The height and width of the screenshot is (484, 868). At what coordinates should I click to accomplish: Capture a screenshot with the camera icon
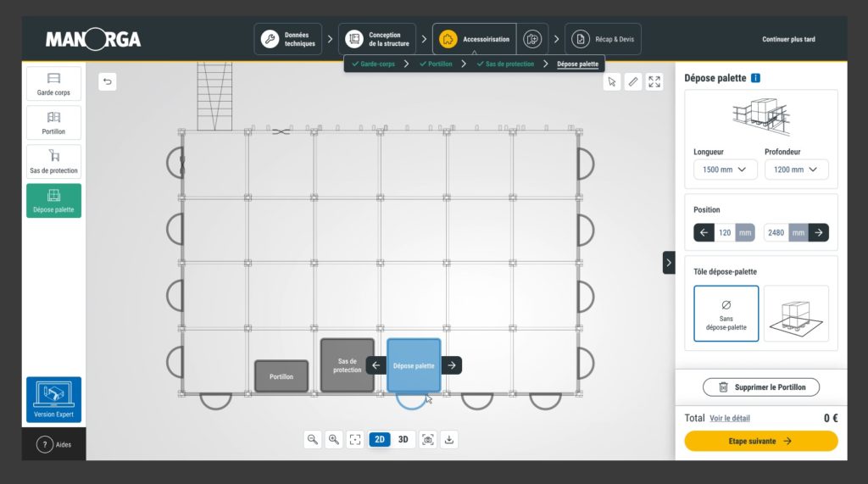tap(428, 439)
